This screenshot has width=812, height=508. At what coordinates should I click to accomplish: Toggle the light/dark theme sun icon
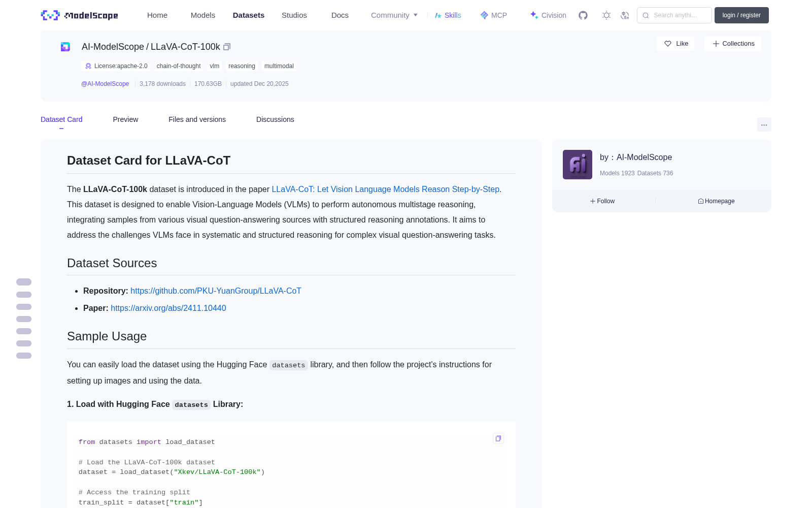606,15
